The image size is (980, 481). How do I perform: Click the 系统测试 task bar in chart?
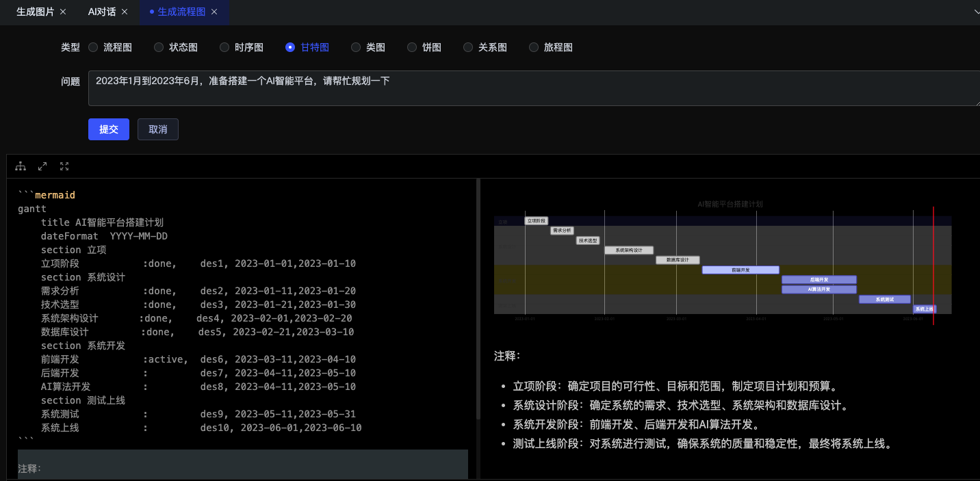click(884, 299)
